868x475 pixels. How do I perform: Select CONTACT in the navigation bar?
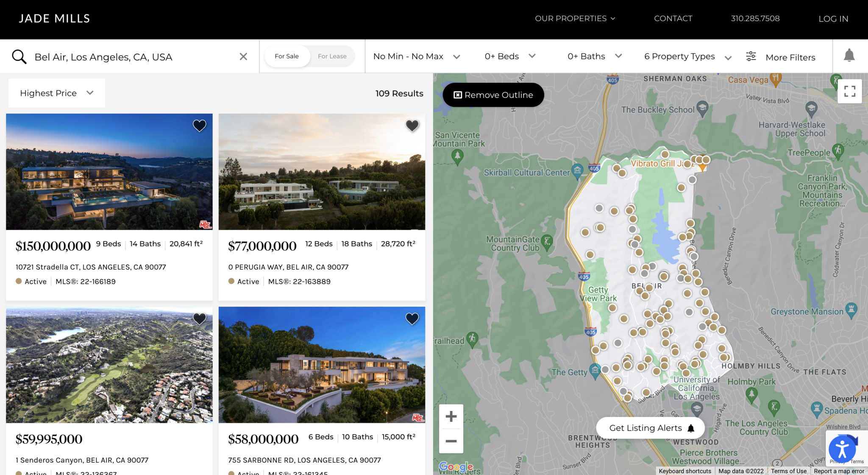click(x=673, y=19)
